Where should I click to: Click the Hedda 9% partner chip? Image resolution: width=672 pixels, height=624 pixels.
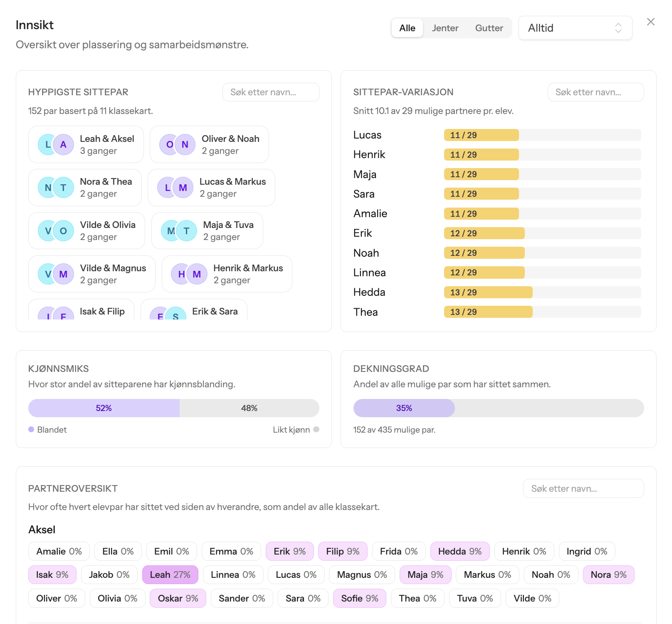460,551
